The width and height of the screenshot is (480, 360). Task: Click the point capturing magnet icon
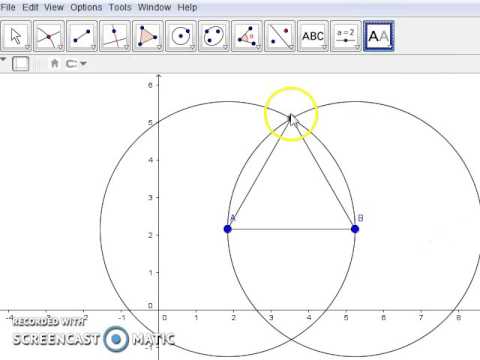coord(71,63)
